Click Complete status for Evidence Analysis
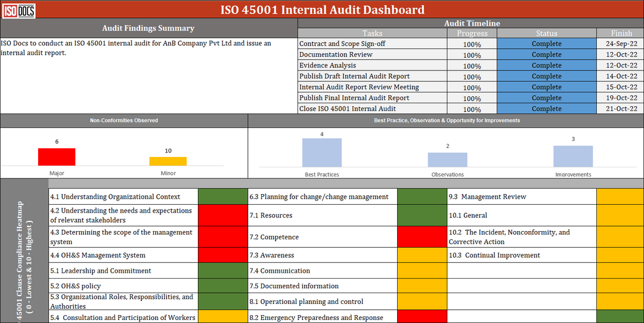The image size is (644, 323). (546, 66)
